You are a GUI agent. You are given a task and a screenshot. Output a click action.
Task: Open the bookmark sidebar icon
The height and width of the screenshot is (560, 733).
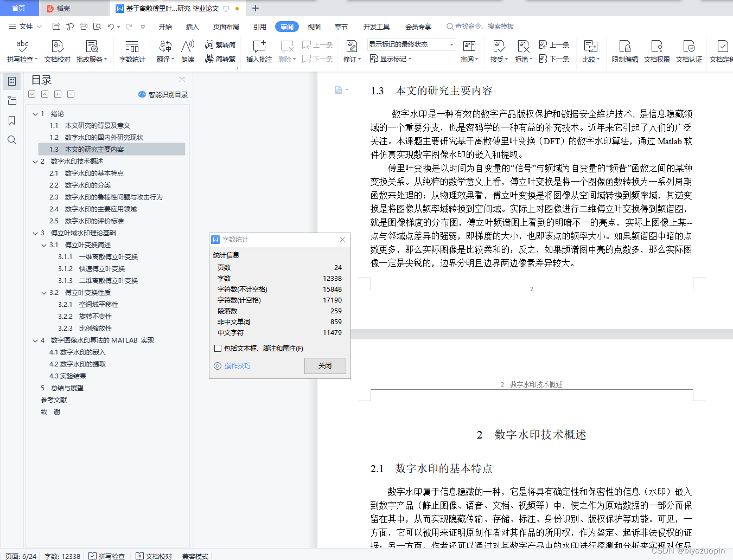point(12,120)
